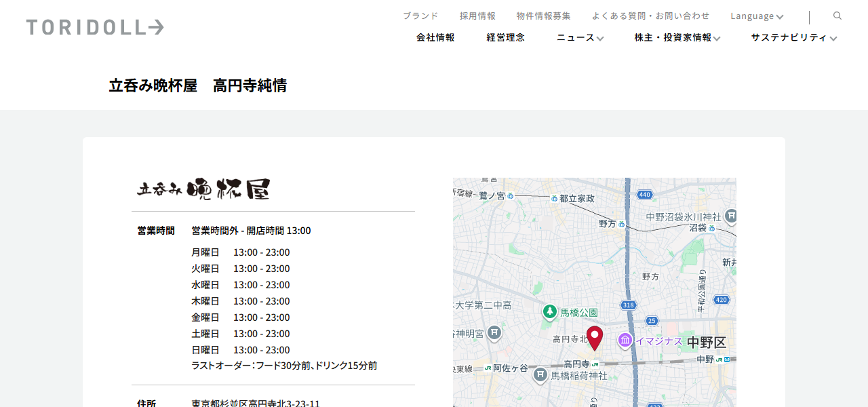The image size is (868, 407).
Task: Click the 高円寺 JR station icon
Action: point(595,364)
